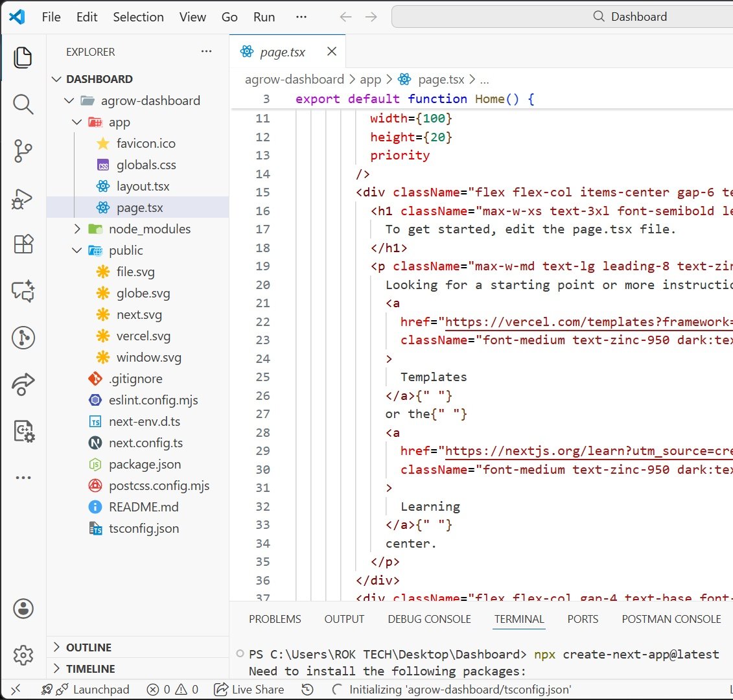Screen dimensions: 733x700
Task: Show more menu bar items ellipsis
Action: 301,17
